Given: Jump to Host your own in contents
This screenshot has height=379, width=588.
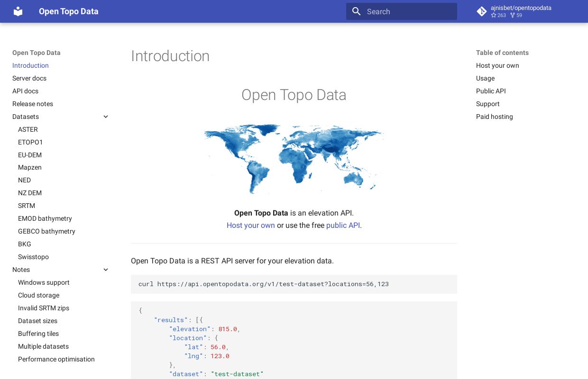Looking at the screenshot, I should click(497, 65).
